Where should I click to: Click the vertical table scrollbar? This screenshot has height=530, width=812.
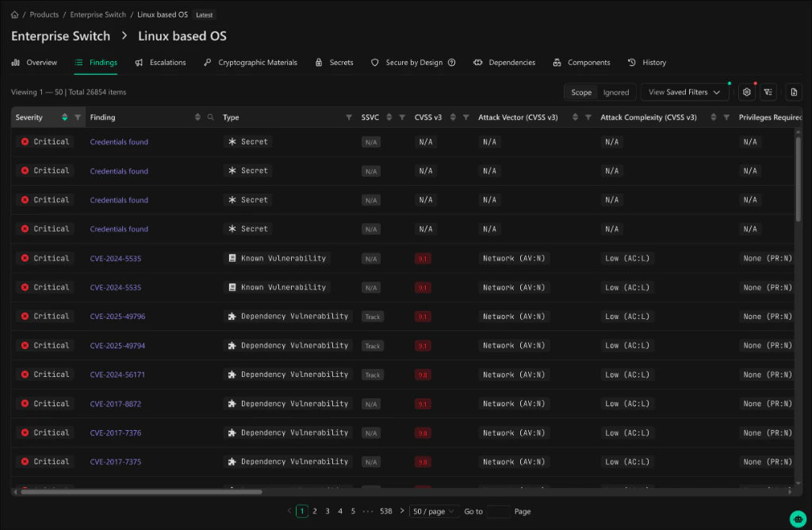click(x=798, y=179)
